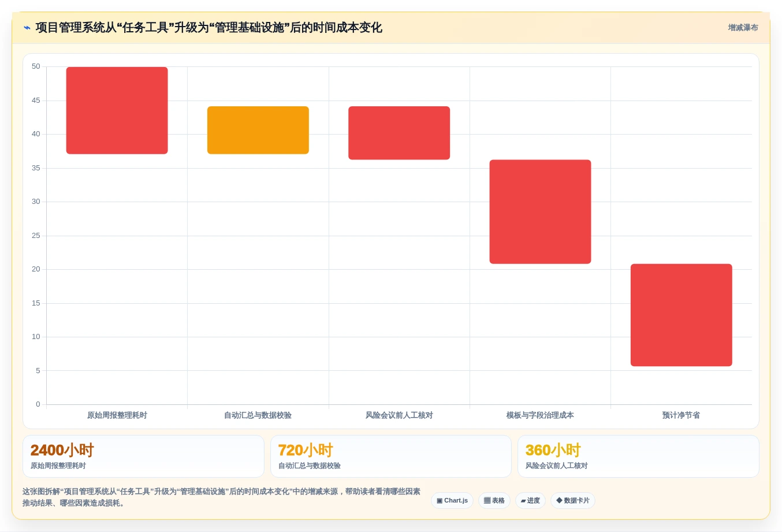Select the red bar for 风险会议前人工核对
The height and width of the screenshot is (532, 782).
[399, 133]
